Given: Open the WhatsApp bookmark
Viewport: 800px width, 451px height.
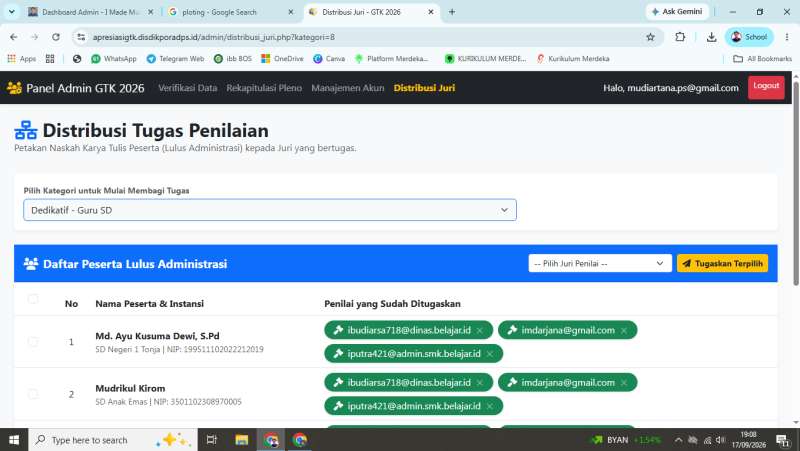Looking at the screenshot, I should point(114,59).
